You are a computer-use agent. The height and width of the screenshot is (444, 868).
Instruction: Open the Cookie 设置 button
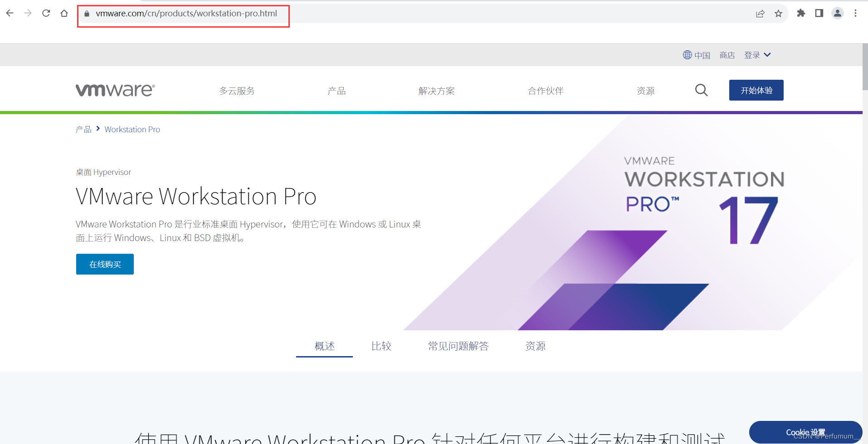805,432
